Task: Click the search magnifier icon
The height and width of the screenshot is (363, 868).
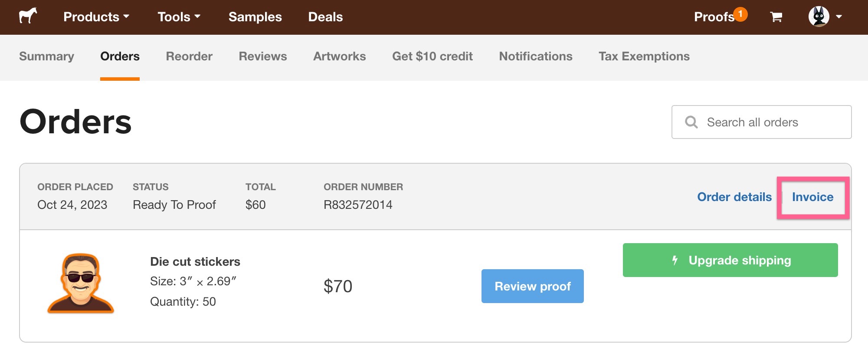Action: pyautogui.click(x=691, y=122)
